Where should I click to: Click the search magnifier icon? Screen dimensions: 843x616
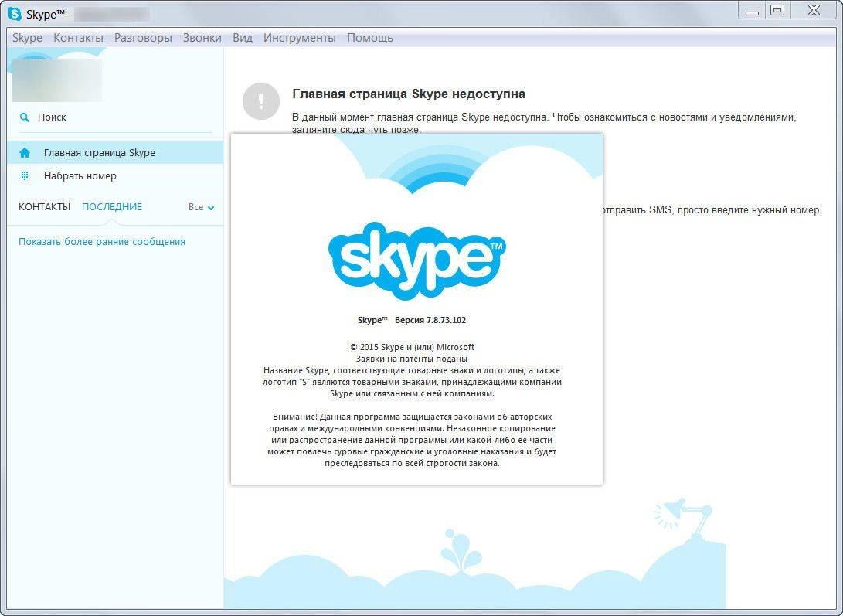coord(24,117)
